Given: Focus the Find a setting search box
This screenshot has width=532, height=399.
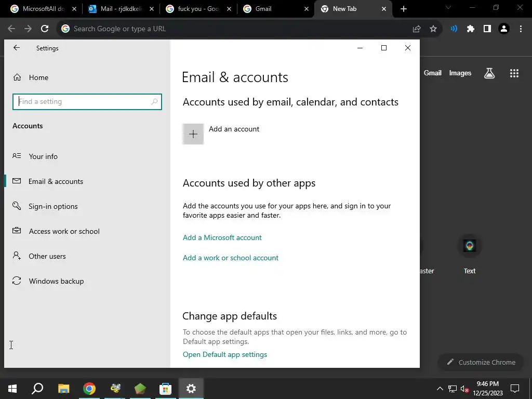Looking at the screenshot, I should click(87, 102).
